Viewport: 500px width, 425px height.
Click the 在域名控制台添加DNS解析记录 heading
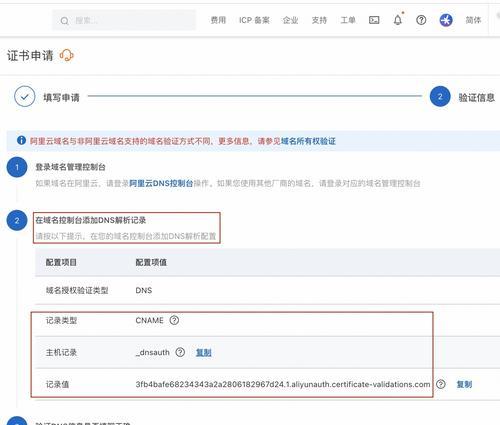point(91,220)
